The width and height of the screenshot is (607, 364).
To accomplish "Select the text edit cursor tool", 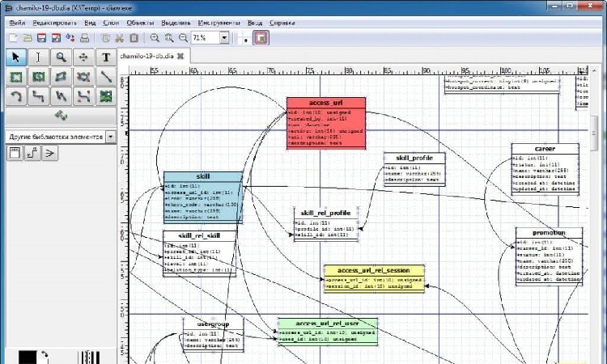I will pyautogui.click(x=38, y=57).
